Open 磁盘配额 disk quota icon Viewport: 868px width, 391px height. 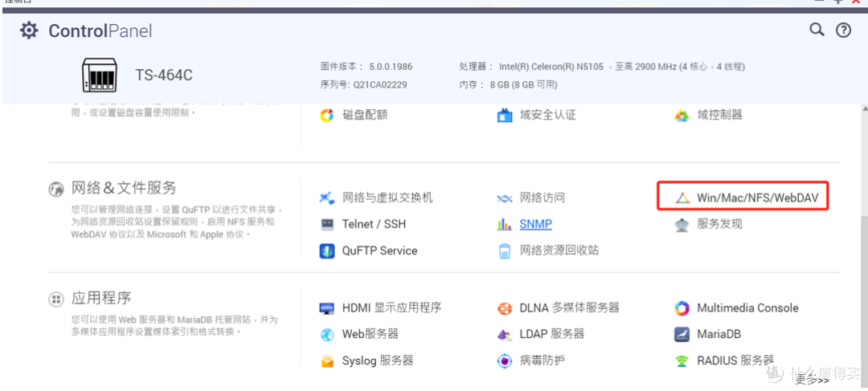point(327,116)
